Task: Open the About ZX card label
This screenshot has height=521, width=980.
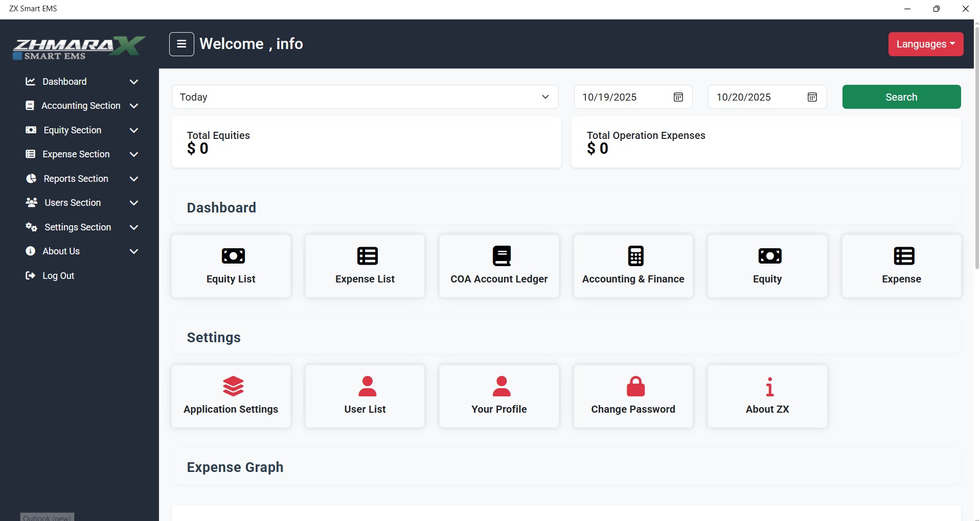Action: (x=767, y=409)
